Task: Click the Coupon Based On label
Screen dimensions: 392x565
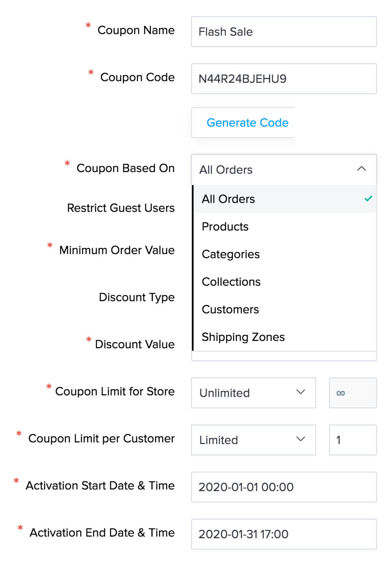Action: (125, 168)
